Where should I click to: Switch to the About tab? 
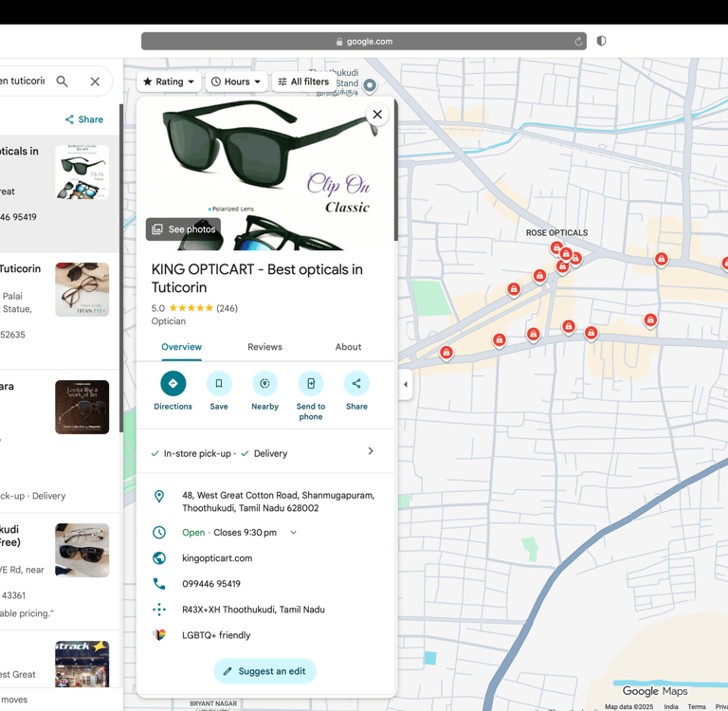[348, 347]
